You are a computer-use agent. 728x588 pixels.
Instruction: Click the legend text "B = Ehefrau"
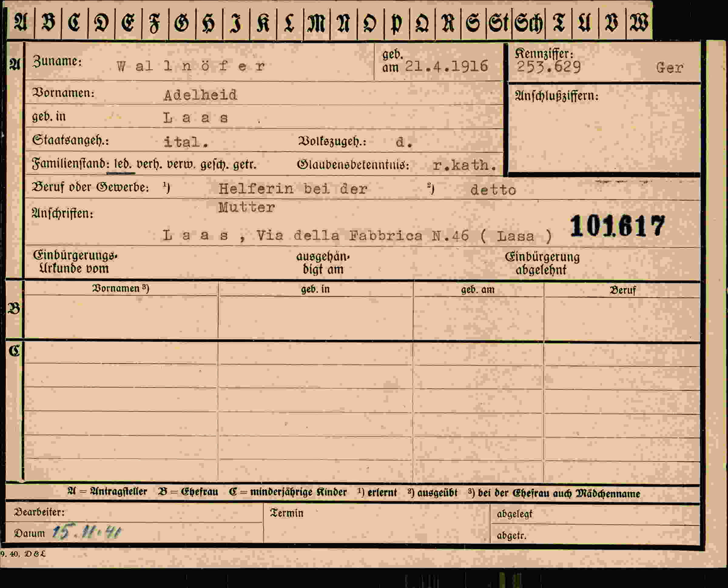(x=188, y=492)
